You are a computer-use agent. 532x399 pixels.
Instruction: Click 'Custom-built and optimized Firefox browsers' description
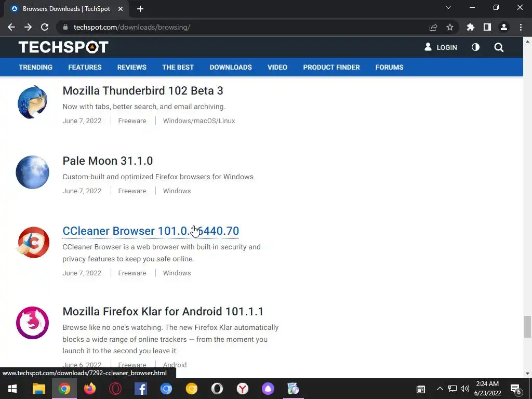coord(159,177)
